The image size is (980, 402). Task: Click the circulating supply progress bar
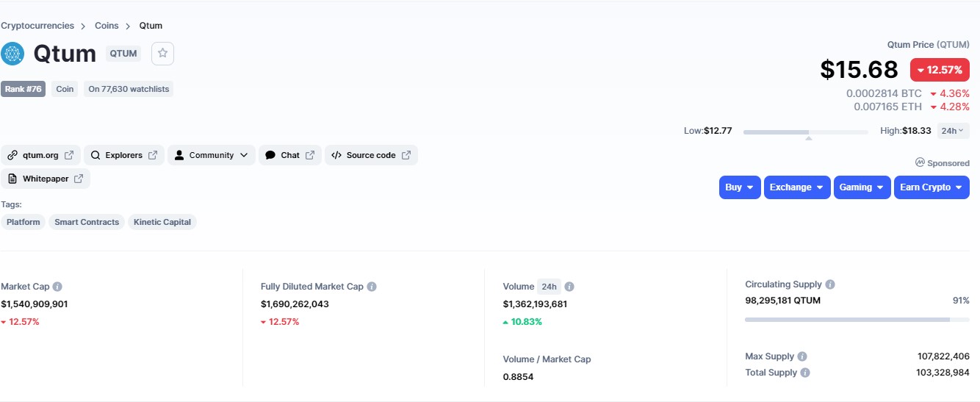[x=857, y=320]
